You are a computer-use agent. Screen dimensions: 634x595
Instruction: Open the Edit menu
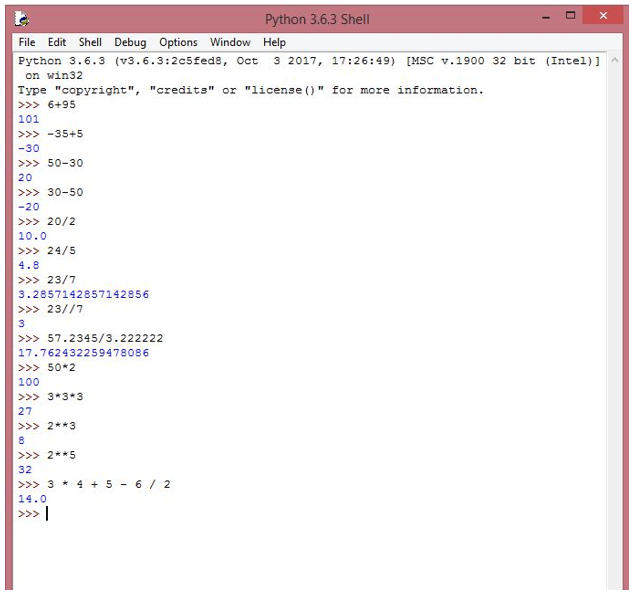click(57, 42)
